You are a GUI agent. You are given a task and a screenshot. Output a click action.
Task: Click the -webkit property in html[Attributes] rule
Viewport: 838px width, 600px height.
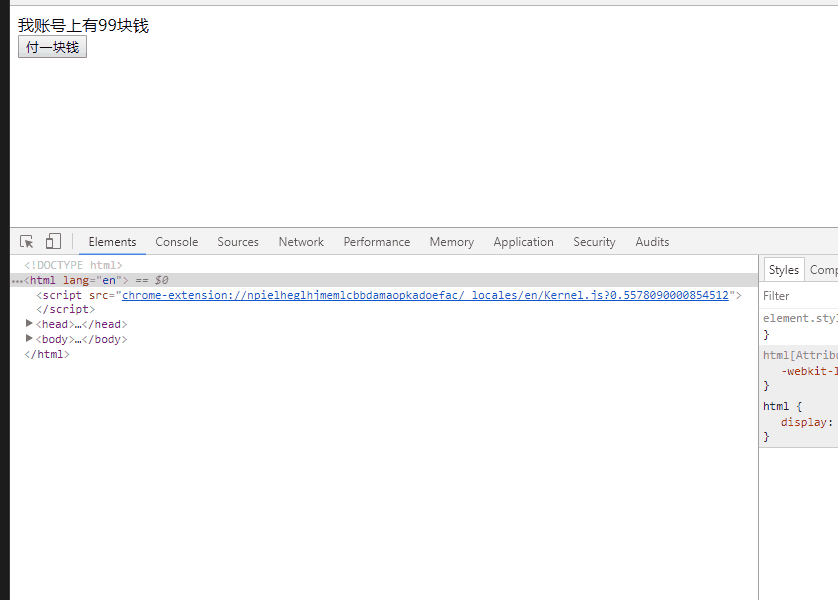(x=809, y=371)
